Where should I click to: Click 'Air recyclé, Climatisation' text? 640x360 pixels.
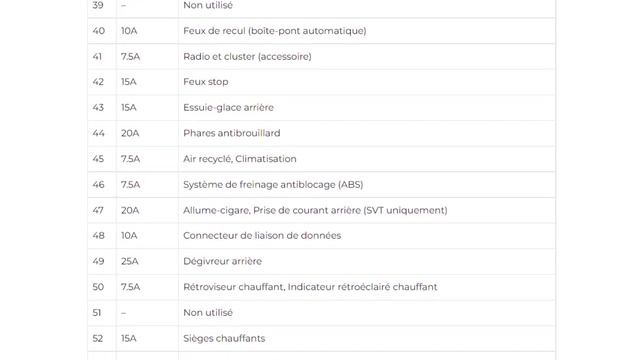(x=240, y=159)
